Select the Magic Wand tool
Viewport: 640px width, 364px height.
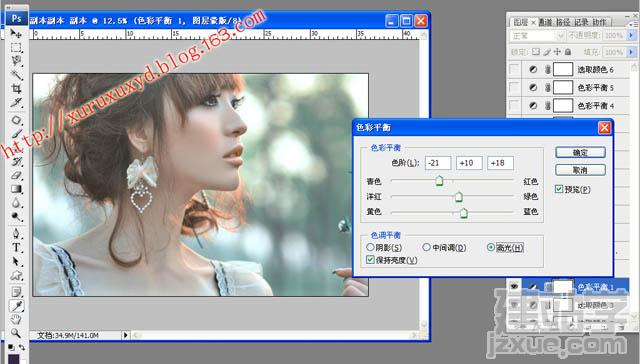[16, 75]
